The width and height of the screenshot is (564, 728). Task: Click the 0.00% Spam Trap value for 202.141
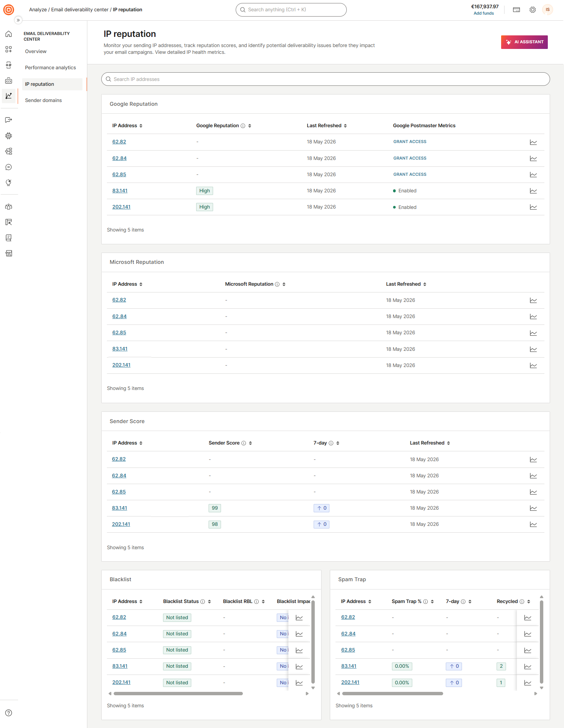click(402, 683)
